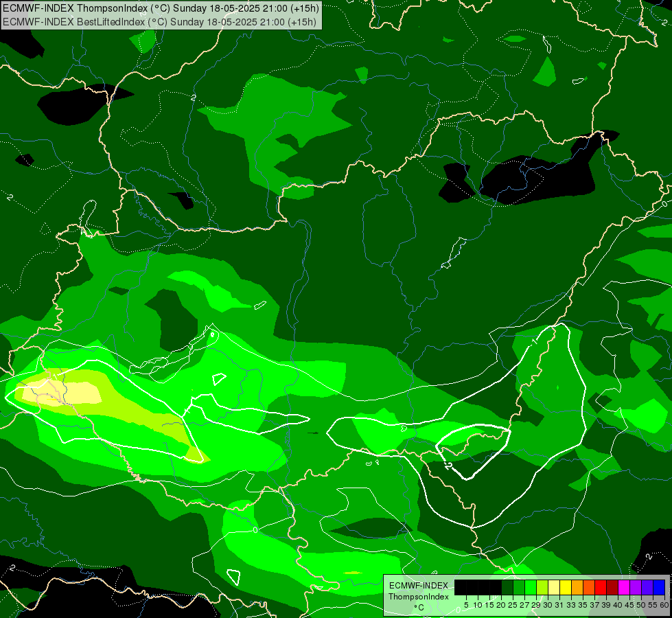Click the ECMWF-INDEX label in the legend
This screenshot has height=618, width=672.
click(419, 586)
